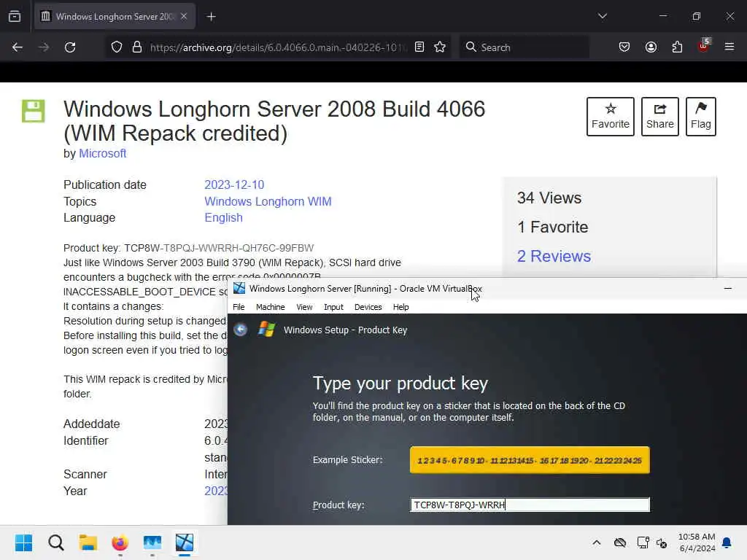The height and width of the screenshot is (560, 747).
Task: Click the VirtualBox title bar icon
Action: [x=239, y=288]
